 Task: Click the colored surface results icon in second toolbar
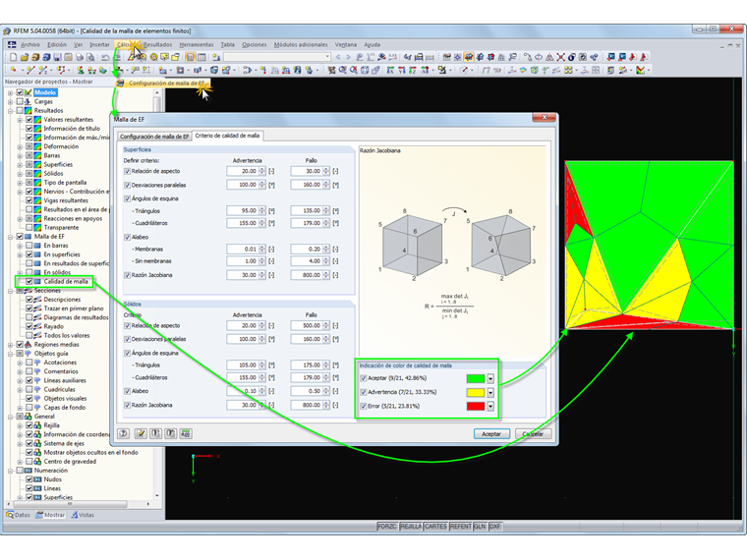[x=523, y=70]
